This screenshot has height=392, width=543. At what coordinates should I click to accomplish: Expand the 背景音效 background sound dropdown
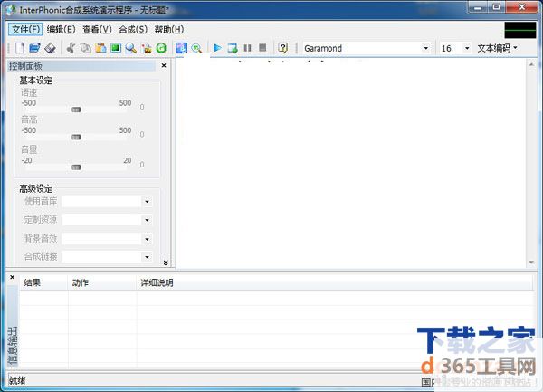[147, 239]
